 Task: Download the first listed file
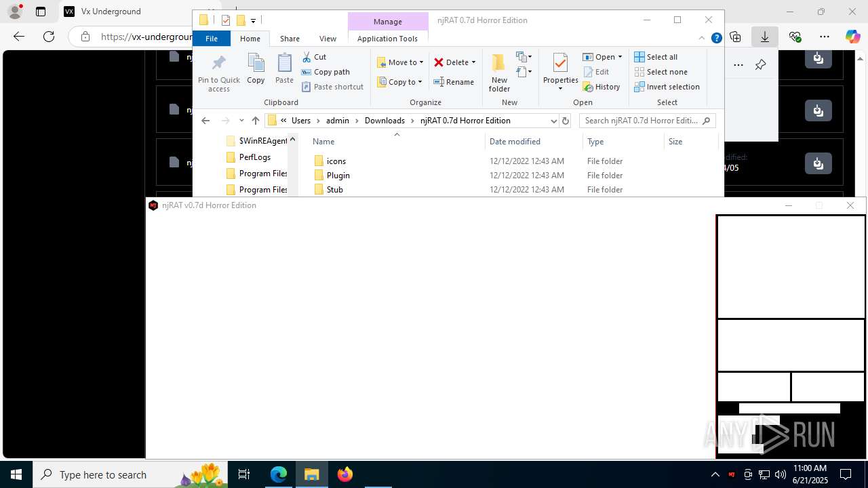pos(818,58)
